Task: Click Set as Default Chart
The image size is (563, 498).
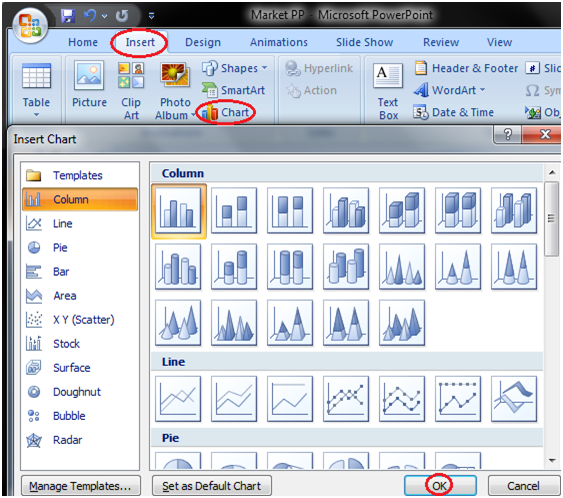Action: [x=212, y=486]
